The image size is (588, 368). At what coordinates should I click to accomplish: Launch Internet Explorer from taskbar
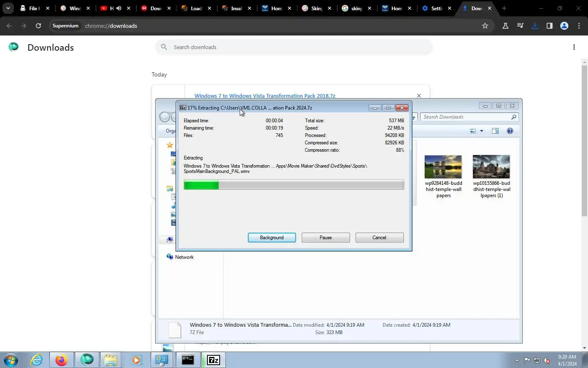37,360
